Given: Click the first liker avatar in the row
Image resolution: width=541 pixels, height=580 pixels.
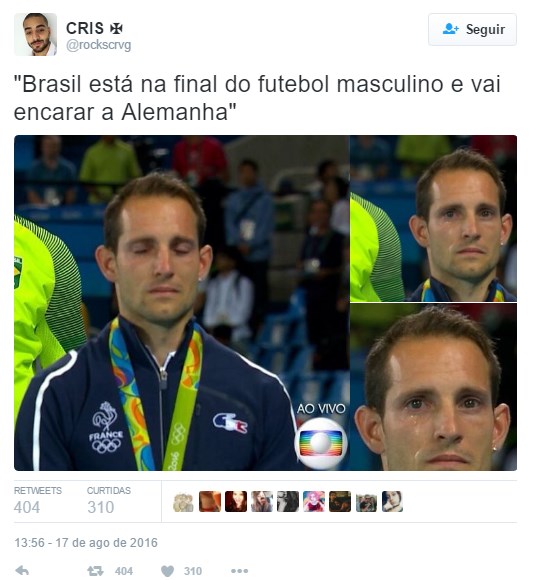Looking at the screenshot, I should tap(183, 502).
